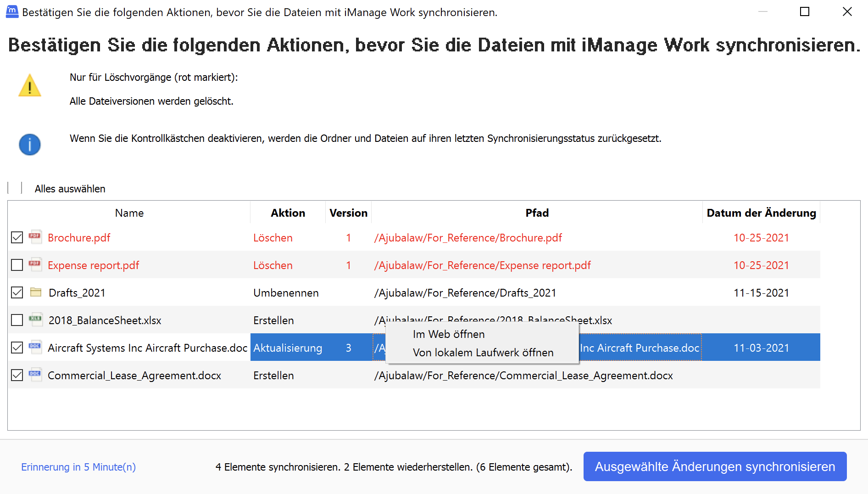Image resolution: width=868 pixels, height=494 pixels.
Task: Check the Expense report.pdf checkbox
Action: pos(17,265)
